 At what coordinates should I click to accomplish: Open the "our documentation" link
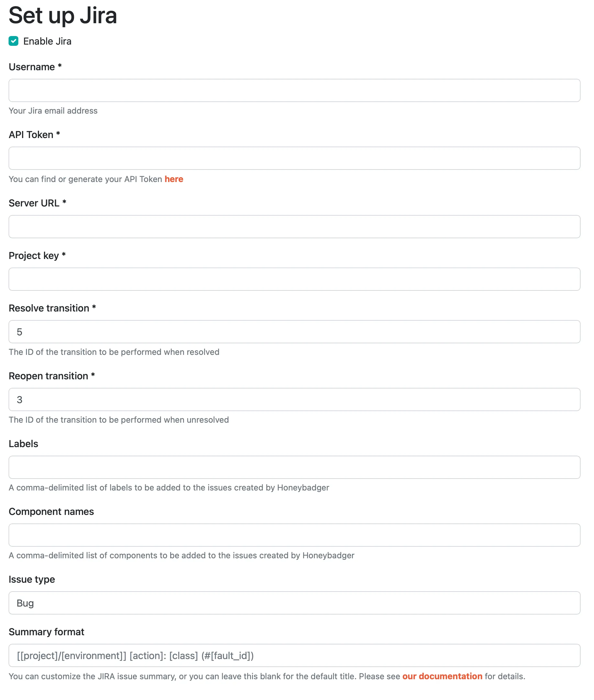442,676
